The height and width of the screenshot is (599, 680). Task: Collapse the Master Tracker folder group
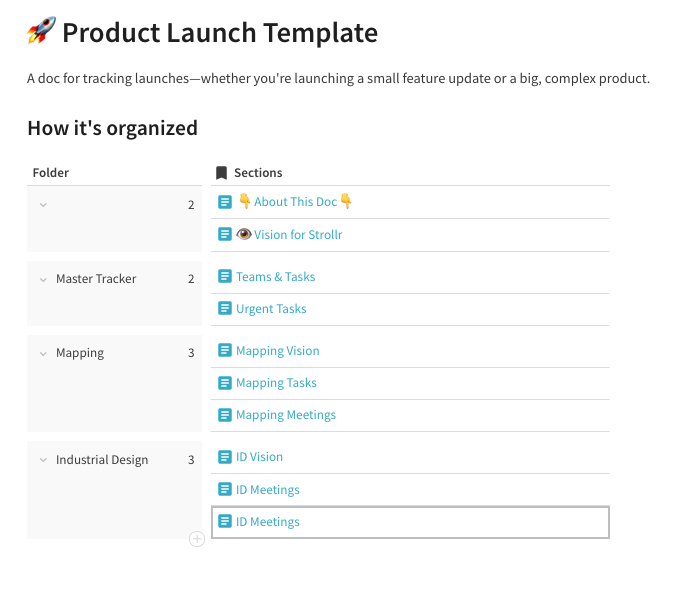pyautogui.click(x=43, y=280)
